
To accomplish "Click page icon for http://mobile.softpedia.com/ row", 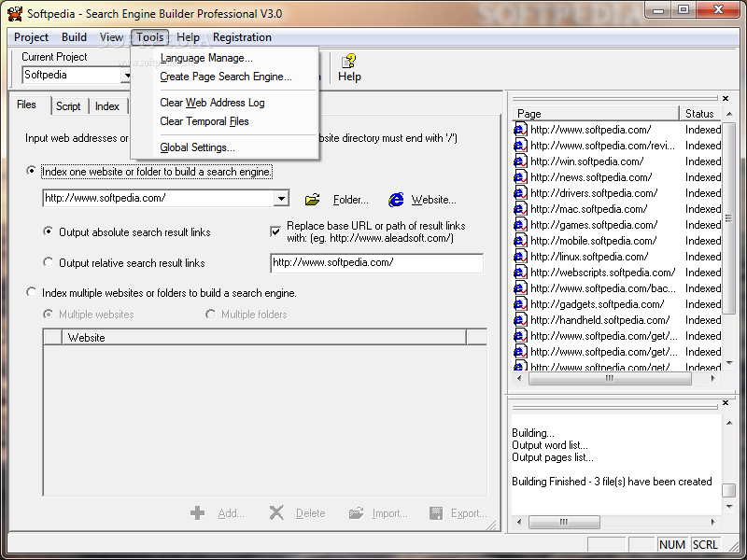I will [520, 241].
